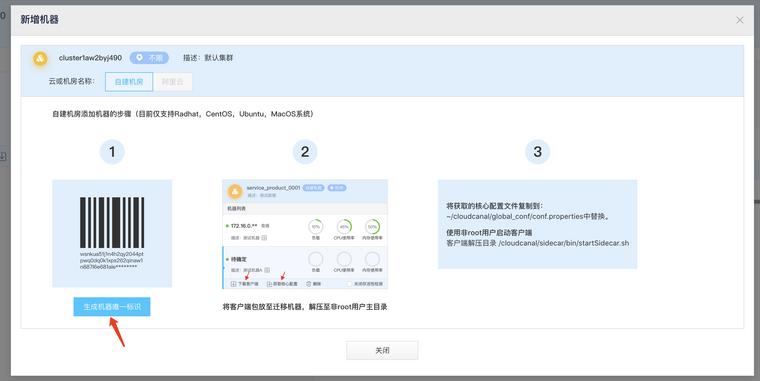Click the 新增机器 dialog title

tap(39, 19)
